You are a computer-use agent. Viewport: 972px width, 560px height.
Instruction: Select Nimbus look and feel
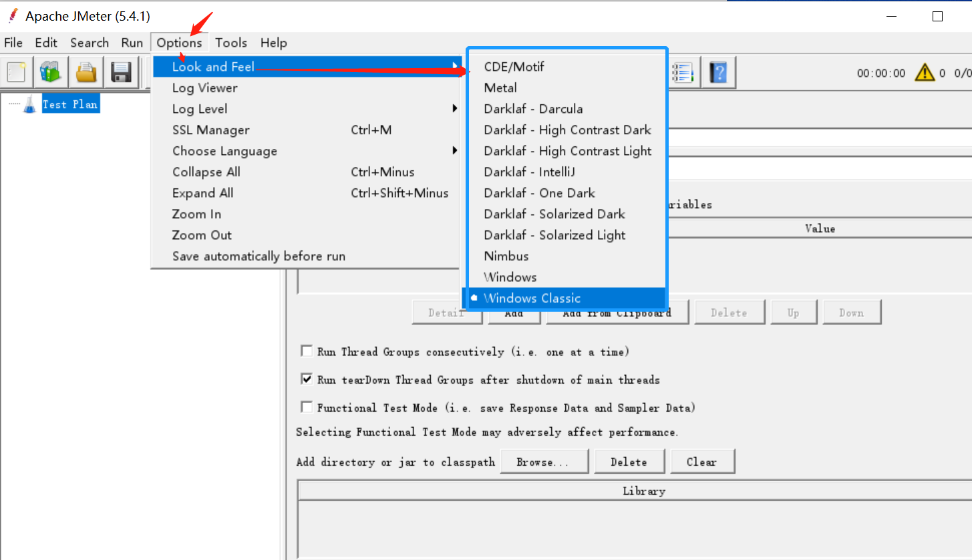pyautogui.click(x=566, y=256)
